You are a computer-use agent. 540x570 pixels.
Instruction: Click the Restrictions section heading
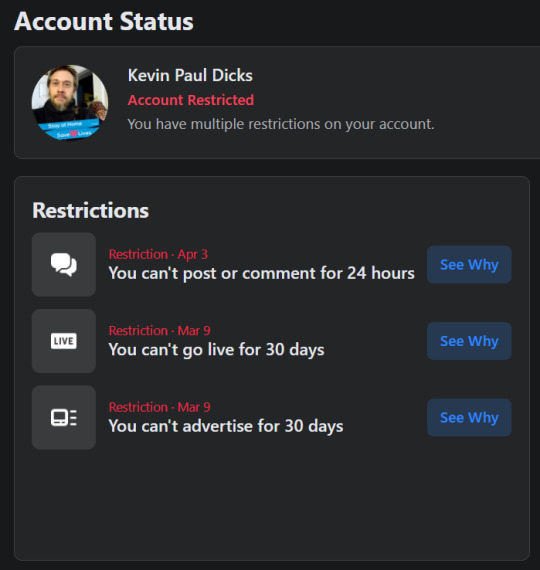point(91,210)
